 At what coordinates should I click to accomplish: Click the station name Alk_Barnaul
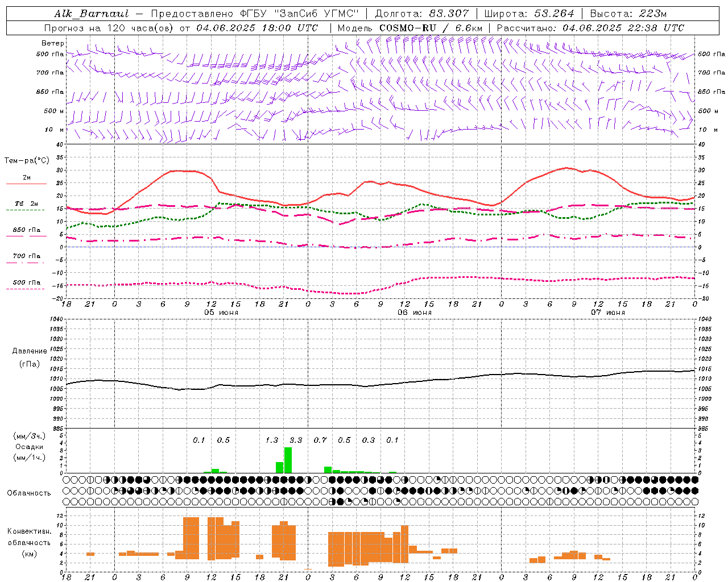tap(92, 14)
